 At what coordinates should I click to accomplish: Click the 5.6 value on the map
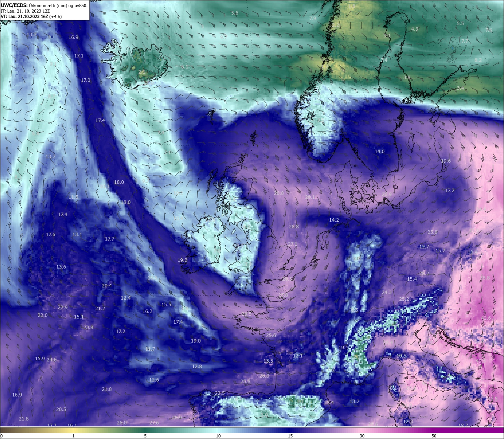click(x=235, y=13)
